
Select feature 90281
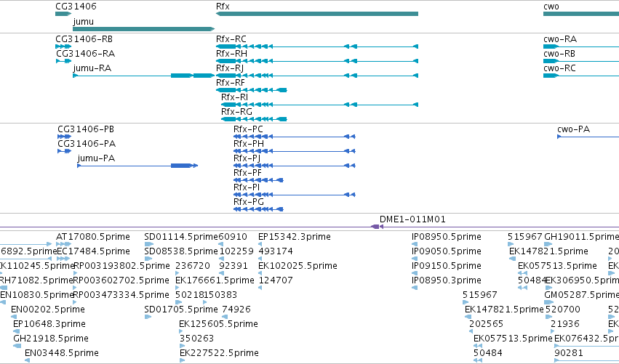pyautogui.click(x=569, y=353)
